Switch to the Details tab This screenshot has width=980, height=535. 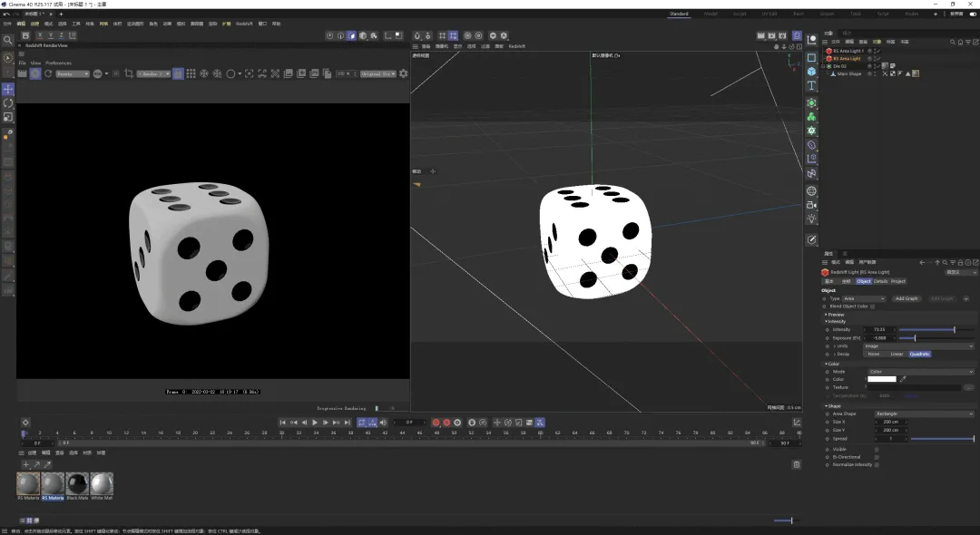tap(880, 281)
